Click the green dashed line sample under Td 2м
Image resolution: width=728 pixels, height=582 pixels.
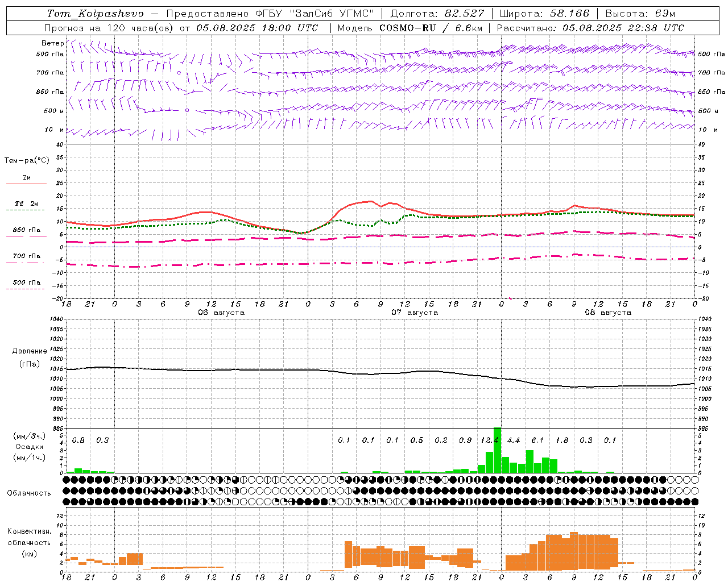click(25, 210)
